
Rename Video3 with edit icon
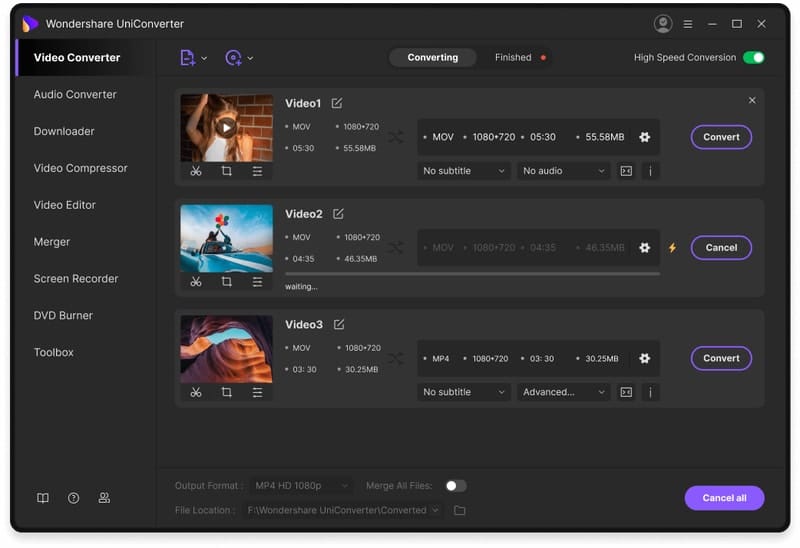pyautogui.click(x=339, y=325)
